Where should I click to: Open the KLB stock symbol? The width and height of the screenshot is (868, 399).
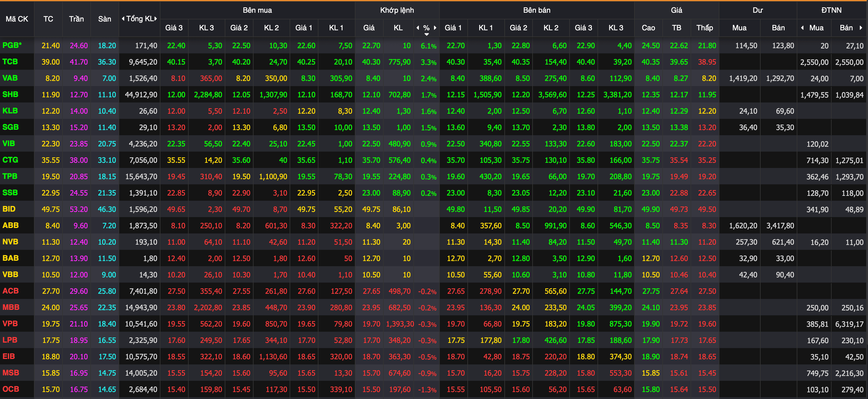tap(10, 111)
